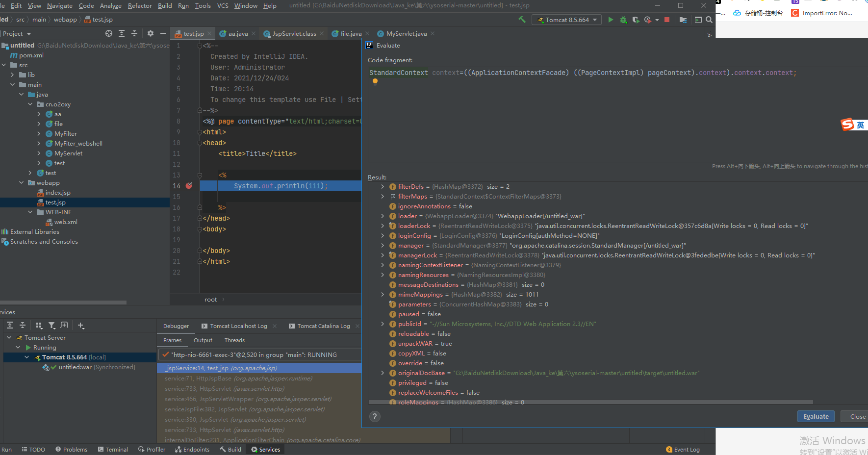Open Project Structure icon in top toolbar
Screen dimensions: 868x455
point(683,20)
